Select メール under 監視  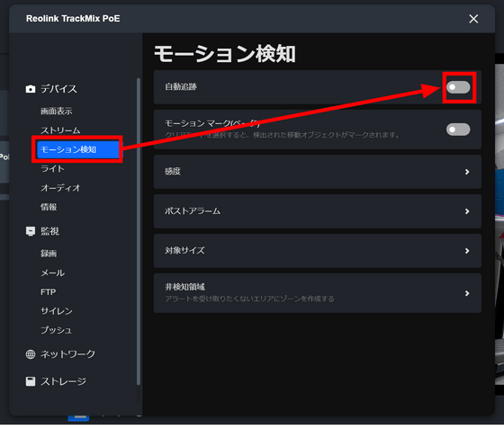click(x=52, y=273)
